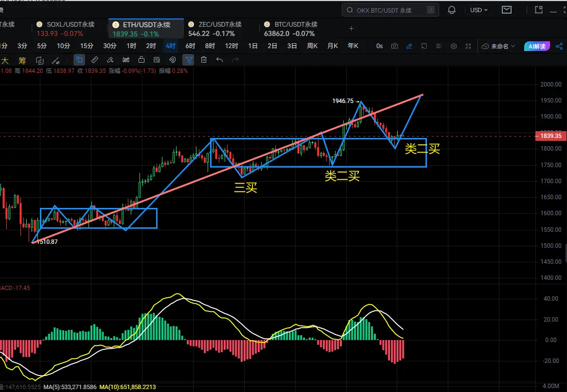Add a new symbol tab with plus
This screenshot has height=392, width=567.
point(351,29)
